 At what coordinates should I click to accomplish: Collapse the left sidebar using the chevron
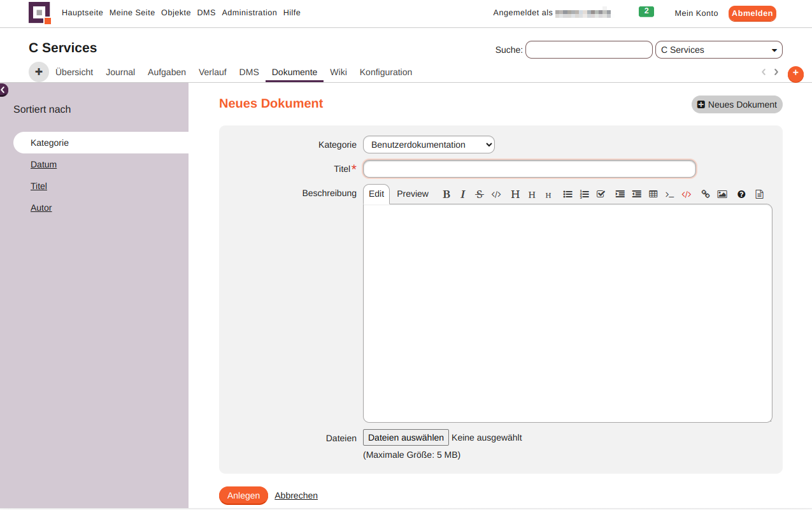coord(4,90)
